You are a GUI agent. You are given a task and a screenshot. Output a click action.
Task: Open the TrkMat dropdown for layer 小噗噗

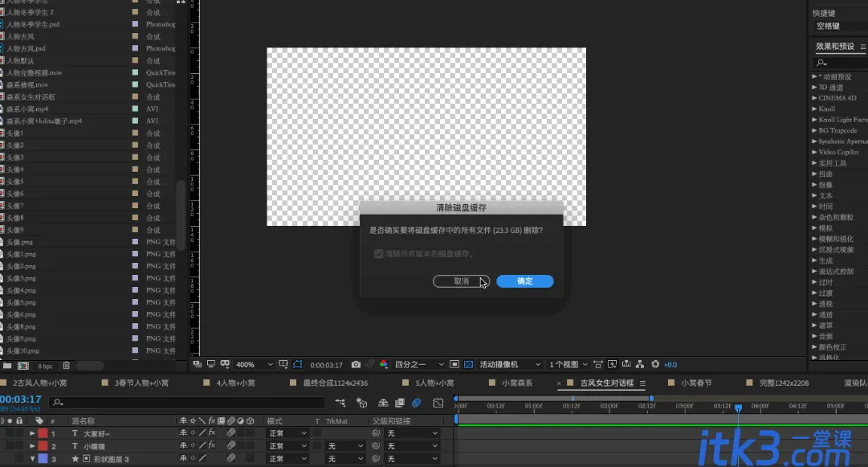345,446
